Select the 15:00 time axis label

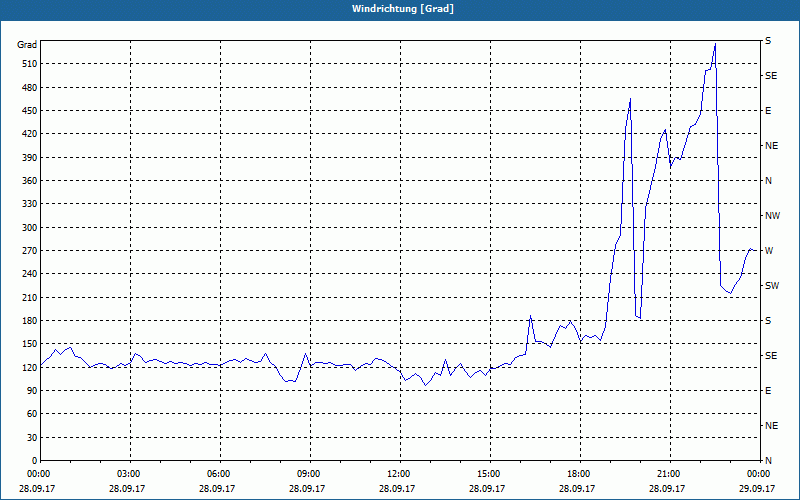pos(487,474)
